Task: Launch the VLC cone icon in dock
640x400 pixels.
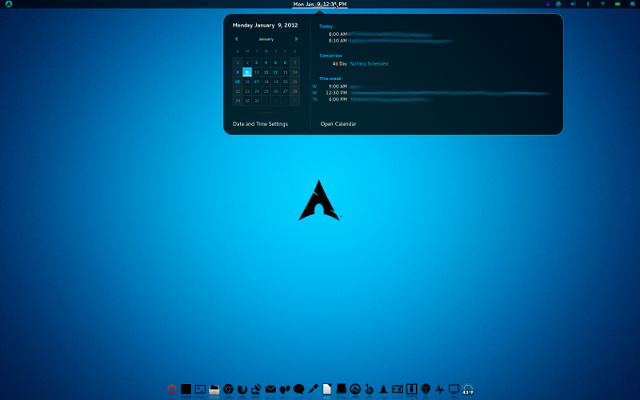Action: click(x=383, y=389)
